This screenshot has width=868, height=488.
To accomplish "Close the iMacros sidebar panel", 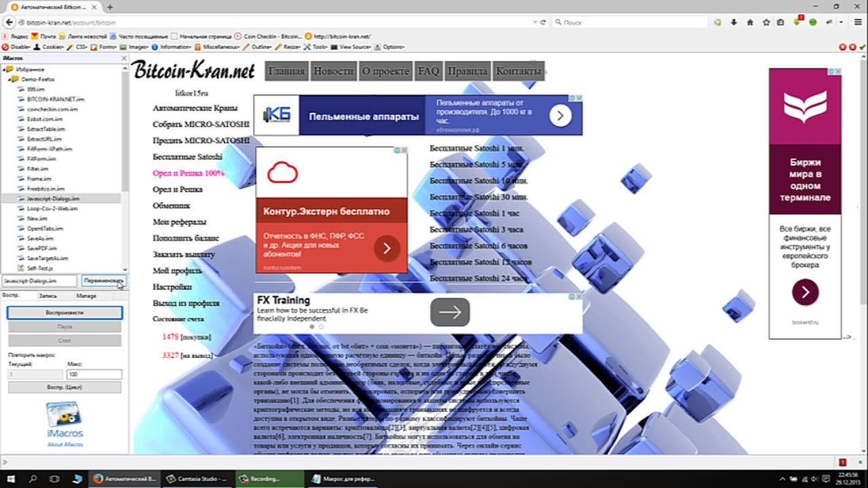I will click(123, 58).
